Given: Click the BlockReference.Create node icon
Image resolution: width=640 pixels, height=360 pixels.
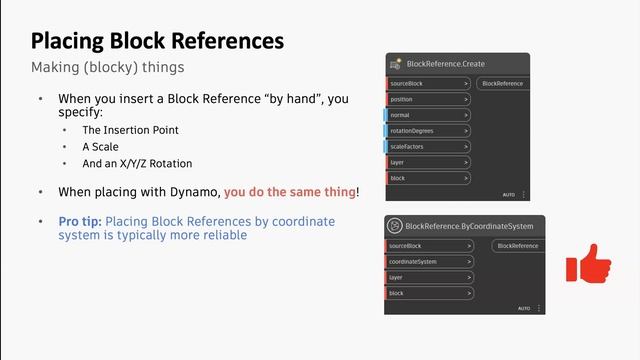Looking at the screenshot, I should point(395,64).
